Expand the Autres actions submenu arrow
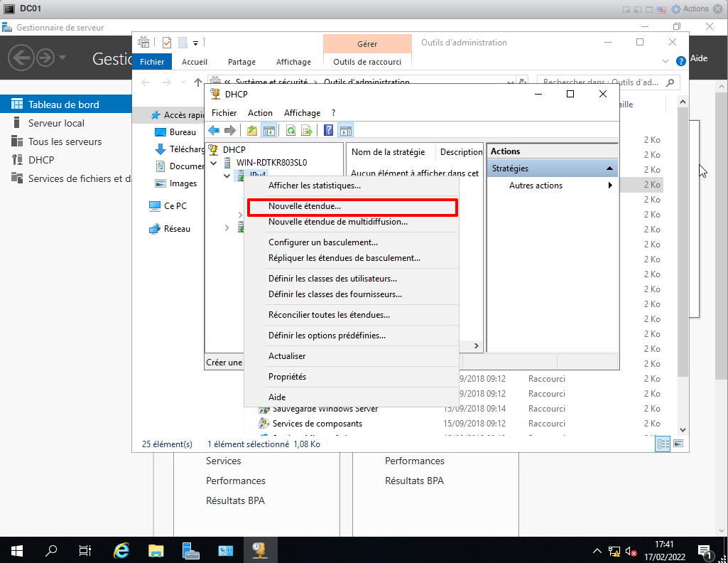 (609, 186)
